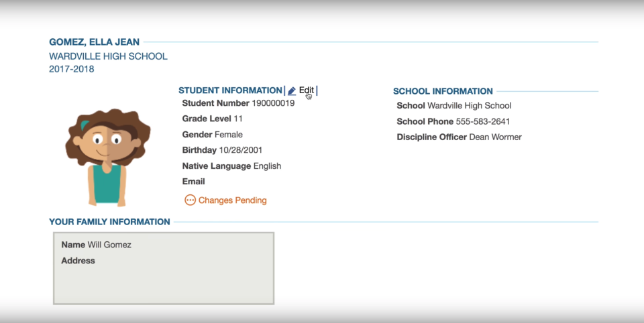Click the pencil icon beside Edit
Screen dimensions: 644x323
click(x=292, y=90)
